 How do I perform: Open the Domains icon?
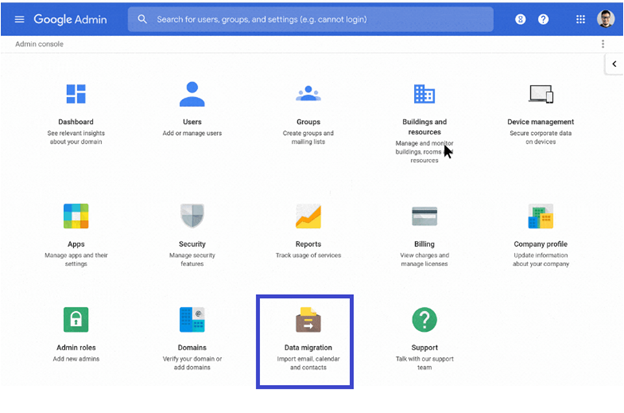click(x=192, y=319)
